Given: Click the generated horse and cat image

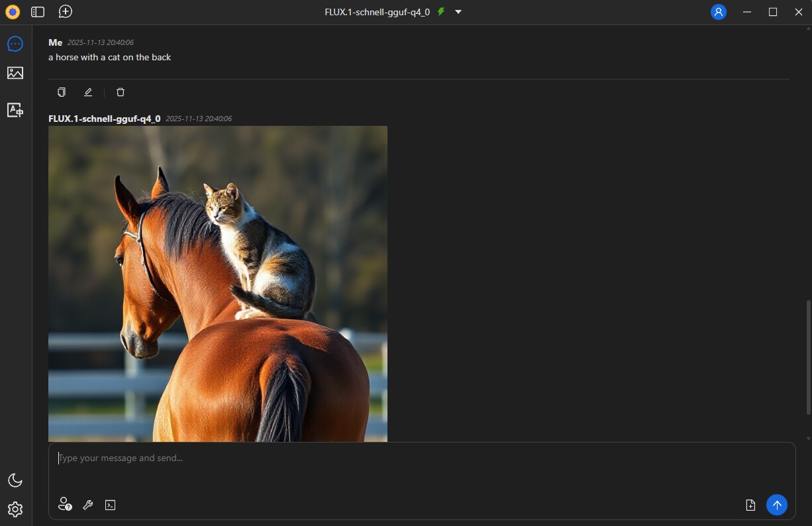Looking at the screenshot, I should click(218, 284).
